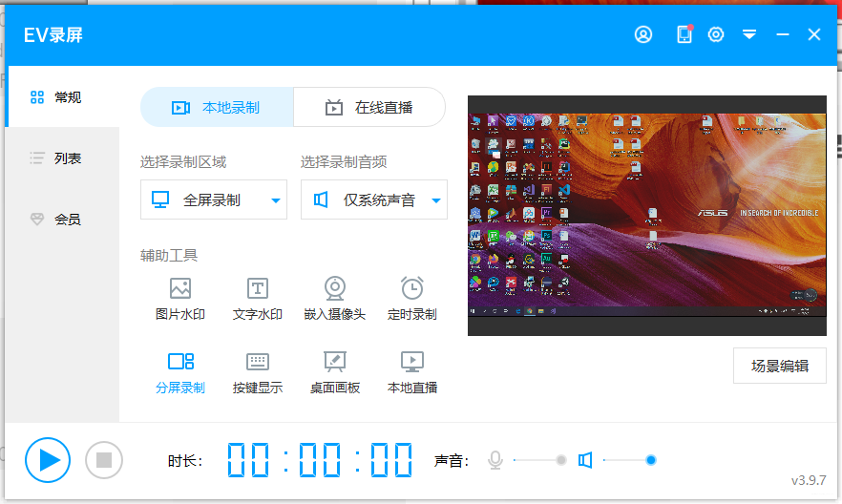This screenshot has width=842, height=504.
Task: Open the 会员 membership sidebar tab
Action: [62, 219]
